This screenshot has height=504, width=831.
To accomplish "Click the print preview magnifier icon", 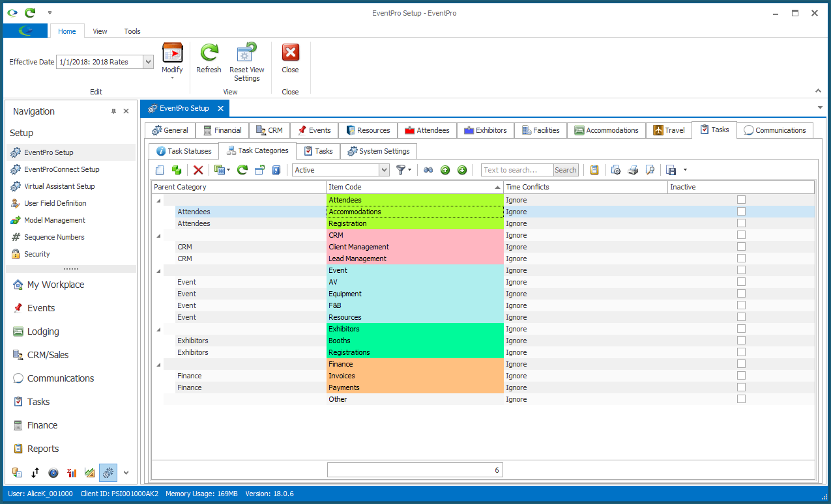I will [649, 170].
